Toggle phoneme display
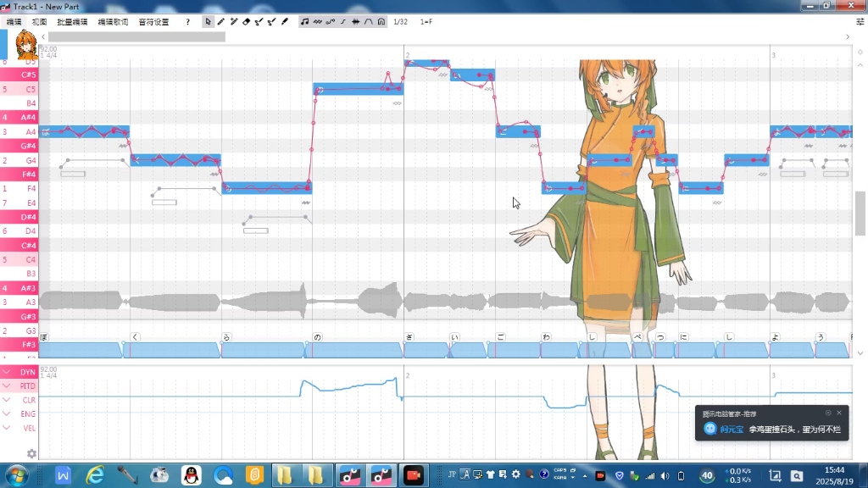 pyautogui.click(x=369, y=21)
